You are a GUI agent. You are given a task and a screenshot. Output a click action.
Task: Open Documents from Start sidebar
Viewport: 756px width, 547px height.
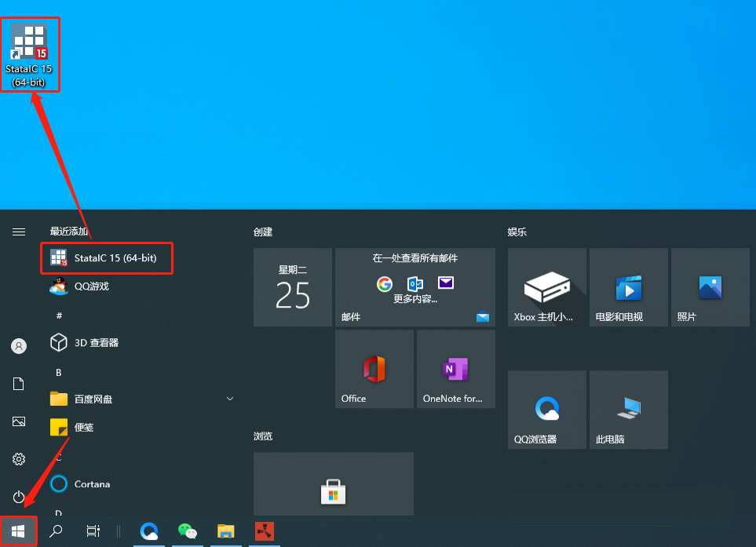tap(19, 384)
